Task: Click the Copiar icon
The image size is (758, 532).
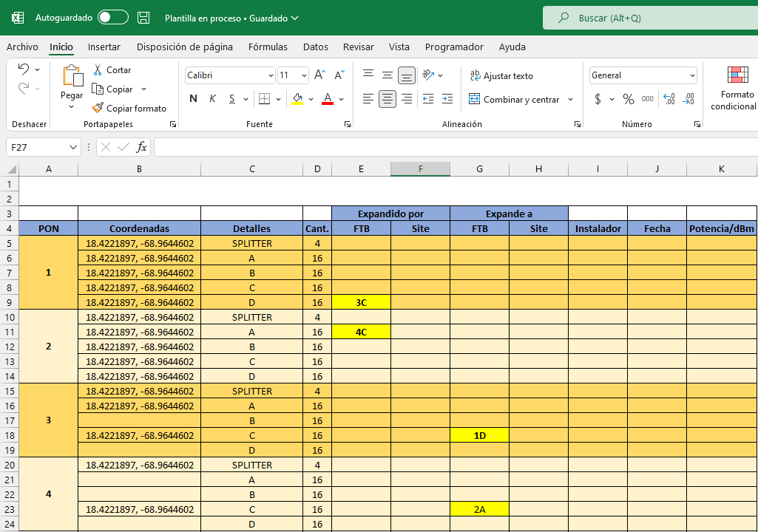Action: click(98, 89)
